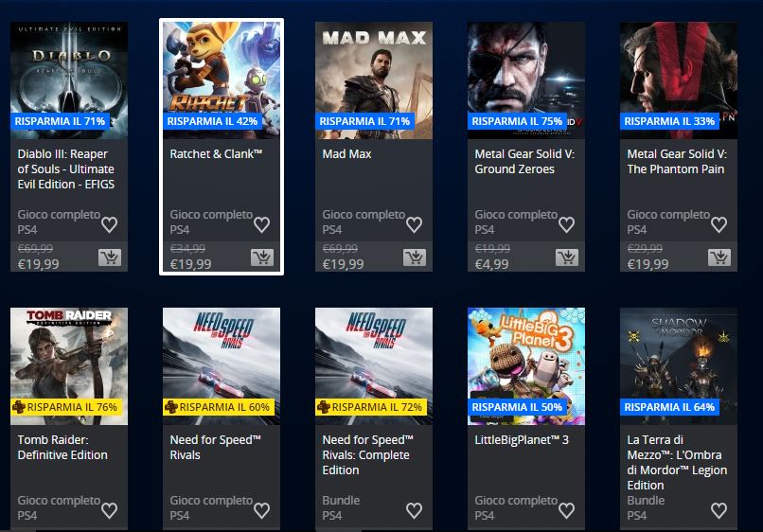Image resolution: width=763 pixels, height=532 pixels.
Task: Add The Phantom Pain to cart
Action: [719, 257]
